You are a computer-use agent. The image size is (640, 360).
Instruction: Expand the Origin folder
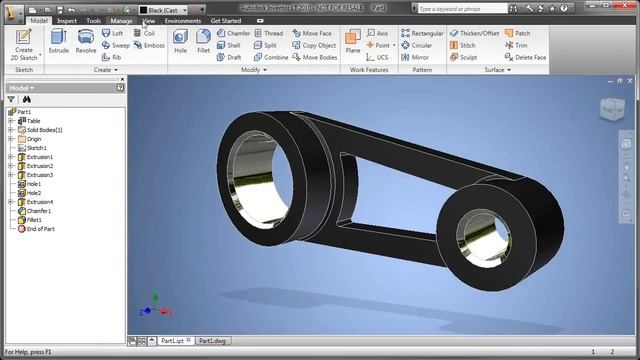tap(11, 139)
